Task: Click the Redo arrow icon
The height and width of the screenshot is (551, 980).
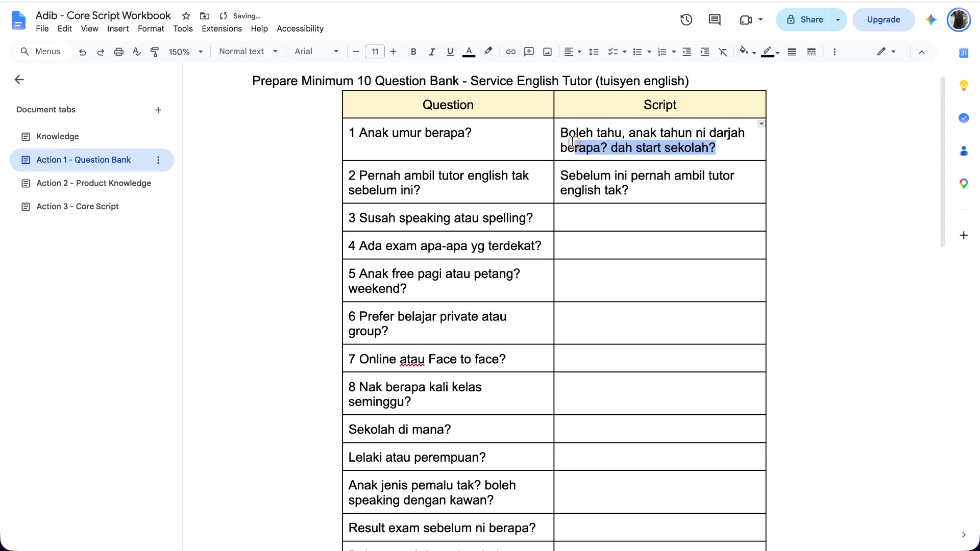Action: pyautogui.click(x=101, y=52)
